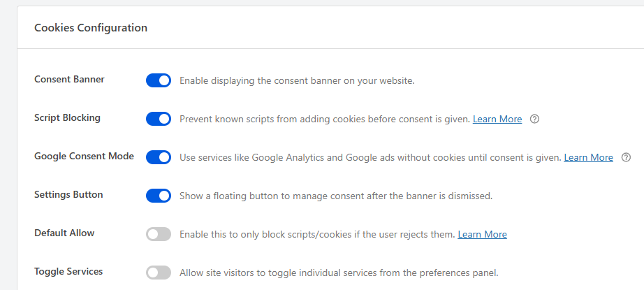This screenshot has height=290, width=644.
Task: Click Google Consent Mode help question icon
Action: click(626, 157)
